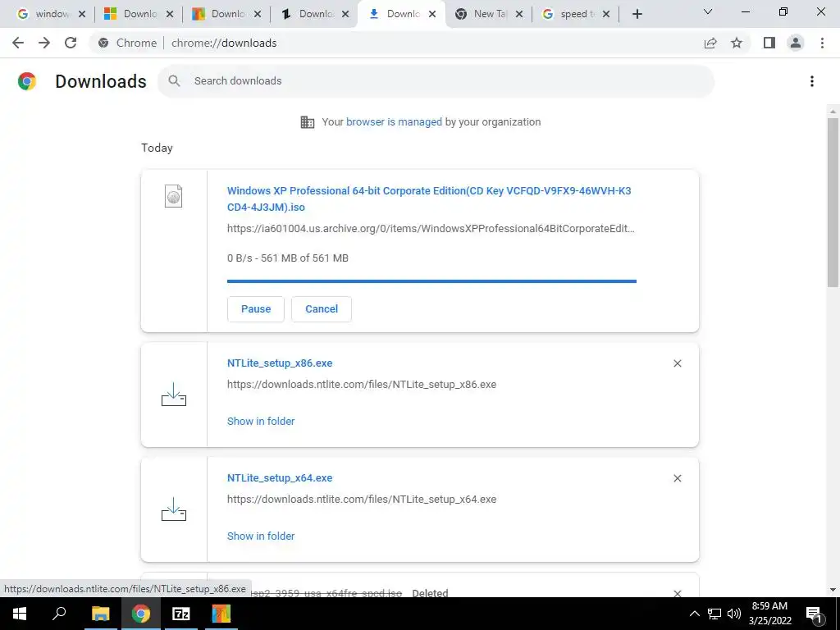
Task: Click the search magnifier icon in search box
Action: [174, 81]
